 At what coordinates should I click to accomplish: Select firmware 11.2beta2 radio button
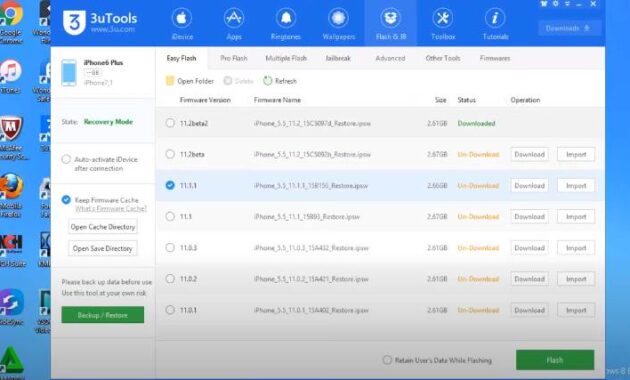click(170, 123)
